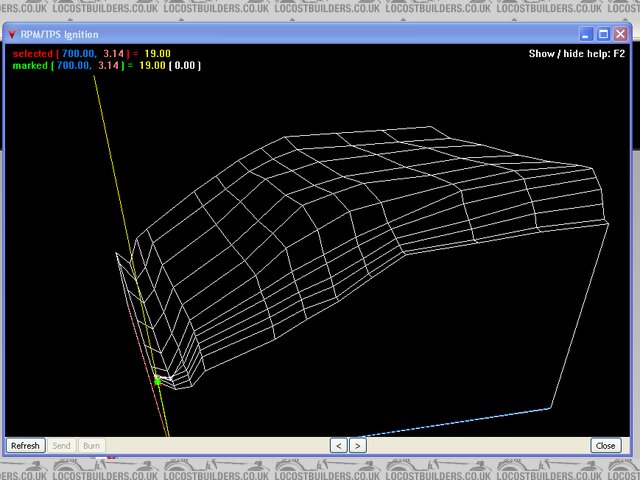Click the selected cell readout line
640x480 pixels.
click(x=91, y=53)
